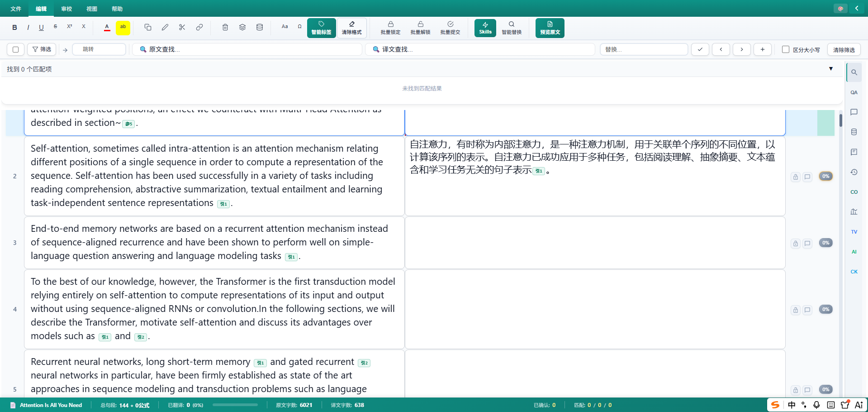Open the Ω special character tool

(299, 27)
